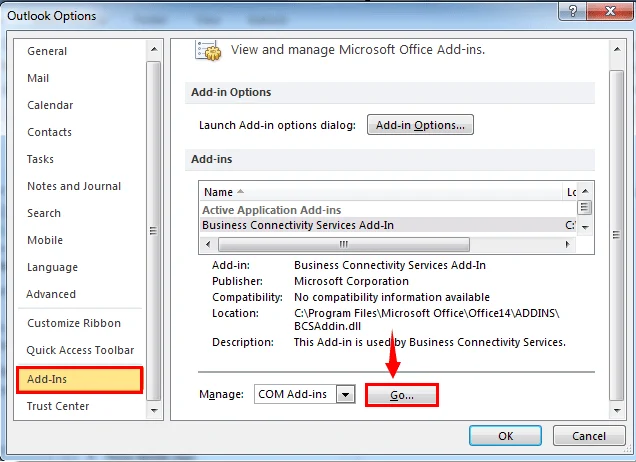Click the Location column header in add-ins list
This screenshot has height=462, width=636.
[x=570, y=192]
